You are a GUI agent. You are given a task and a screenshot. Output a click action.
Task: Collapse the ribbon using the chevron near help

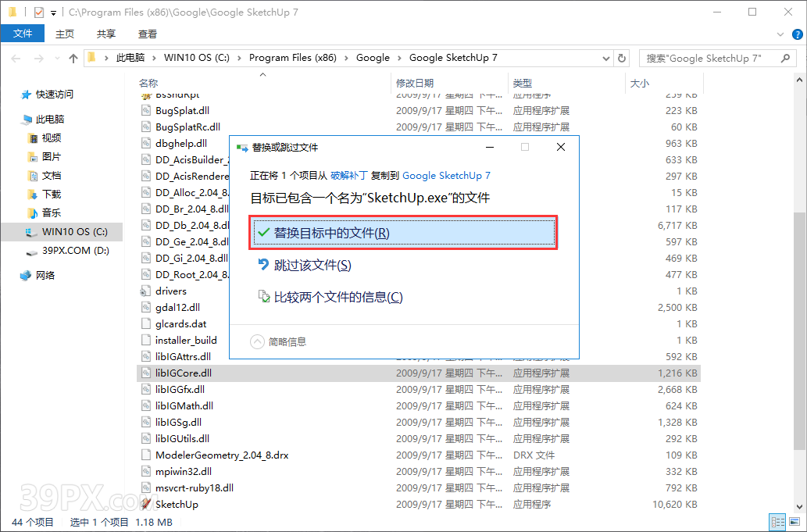pos(780,34)
